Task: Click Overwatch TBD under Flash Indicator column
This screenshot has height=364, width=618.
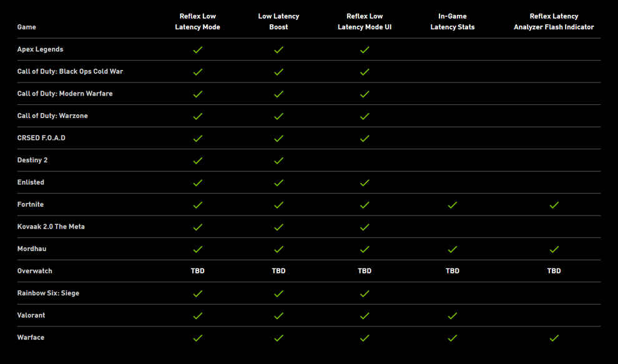Action: pos(554,271)
